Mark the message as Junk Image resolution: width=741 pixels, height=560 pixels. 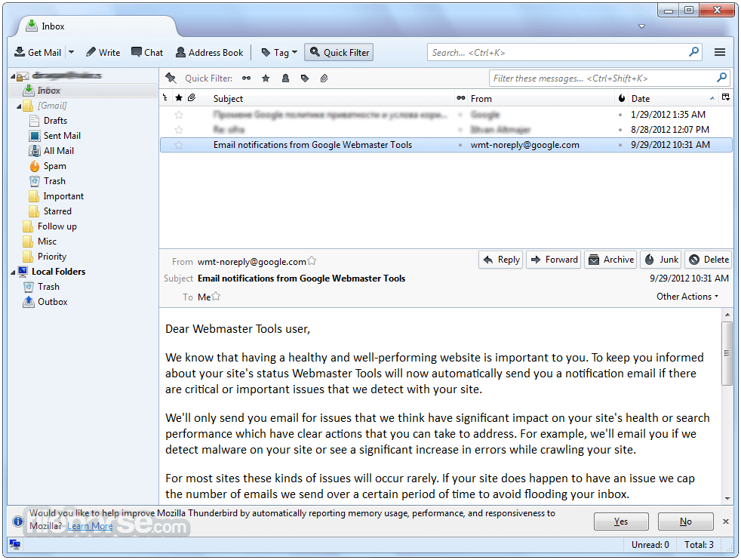pyautogui.click(x=661, y=260)
